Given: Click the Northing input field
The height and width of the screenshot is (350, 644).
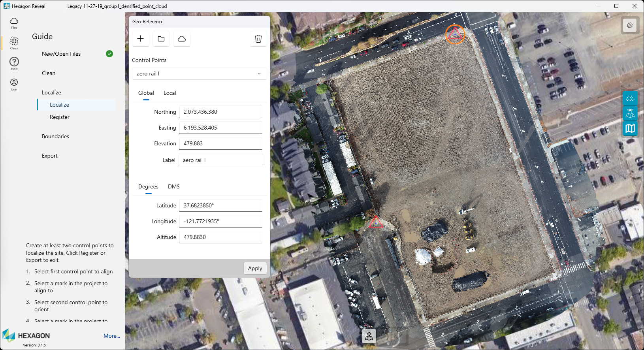Looking at the screenshot, I should [x=220, y=112].
